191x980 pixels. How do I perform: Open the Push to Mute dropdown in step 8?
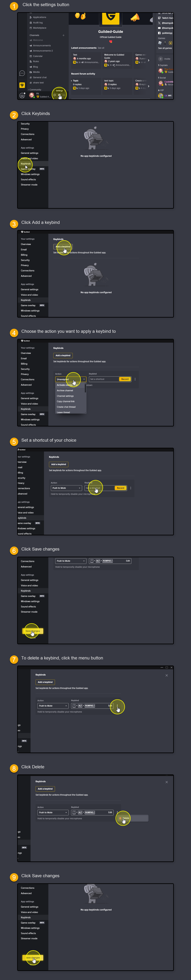pyautogui.click(x=53, y=812)
